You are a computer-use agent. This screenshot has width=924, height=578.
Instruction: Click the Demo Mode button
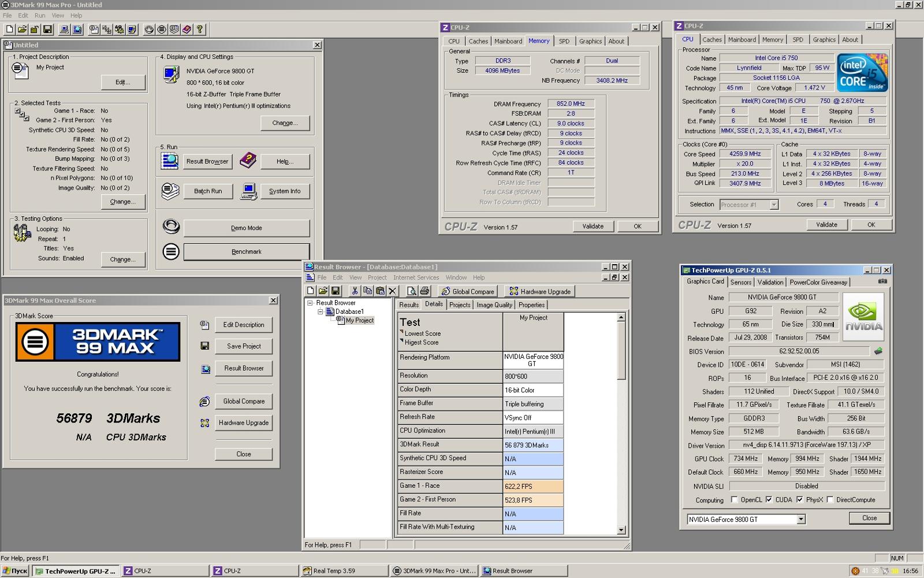247,228
